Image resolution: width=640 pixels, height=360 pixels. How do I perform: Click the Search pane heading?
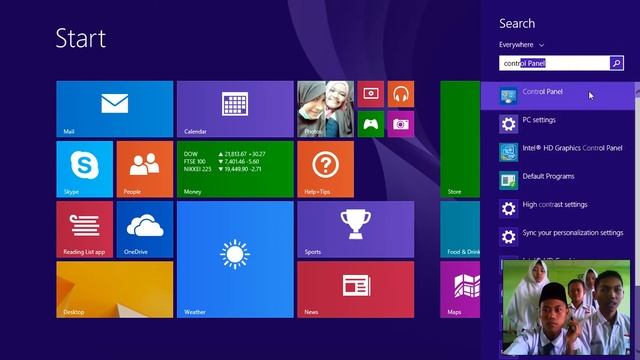[517, 24]
